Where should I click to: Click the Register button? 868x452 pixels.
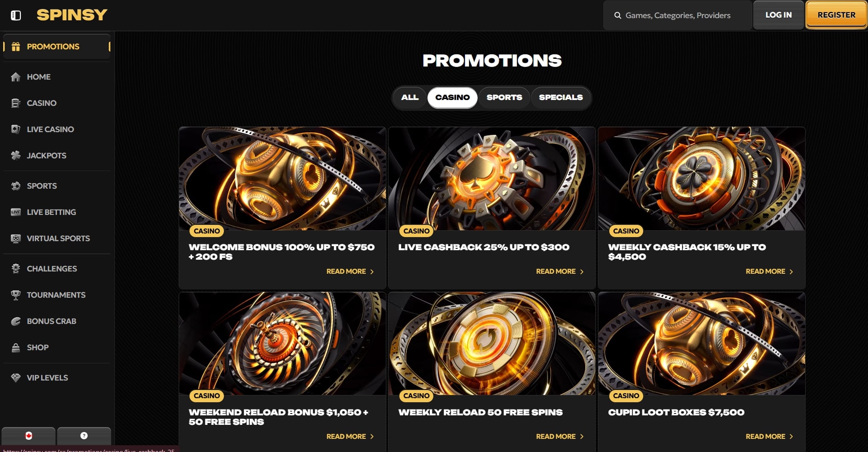(836, 15)
